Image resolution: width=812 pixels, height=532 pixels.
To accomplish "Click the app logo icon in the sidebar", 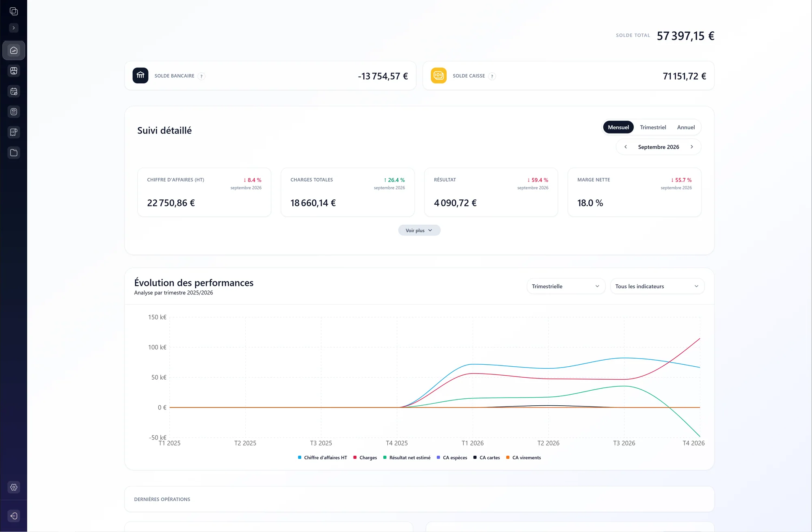I will 14,11.
